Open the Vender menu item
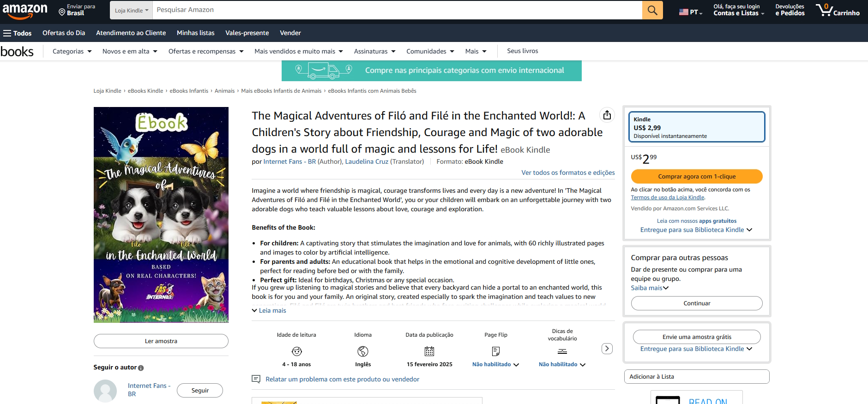868x404 pixels. [x=290, y=33]
